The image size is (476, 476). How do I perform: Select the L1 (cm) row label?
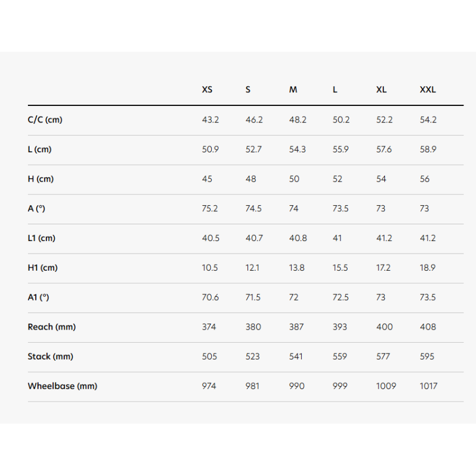(x=42, y=238)
